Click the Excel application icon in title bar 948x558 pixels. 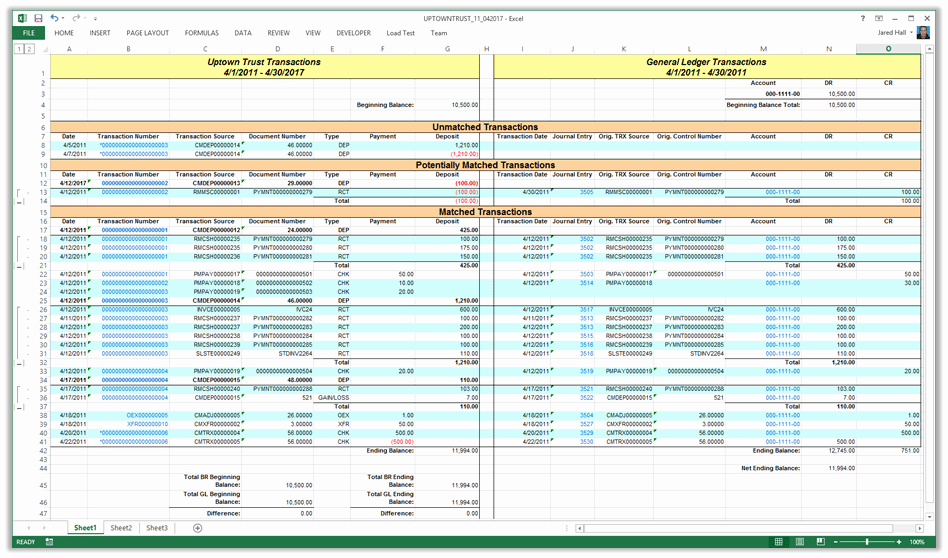point(22,18)
